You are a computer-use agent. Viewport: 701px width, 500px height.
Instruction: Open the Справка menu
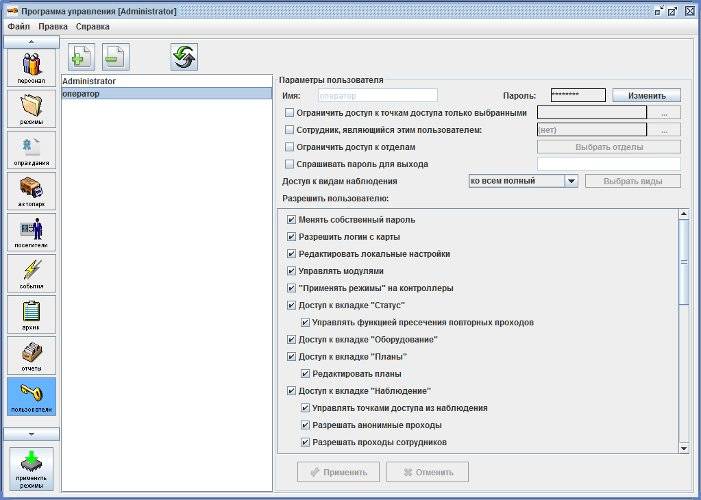click(x=93, y=25)
